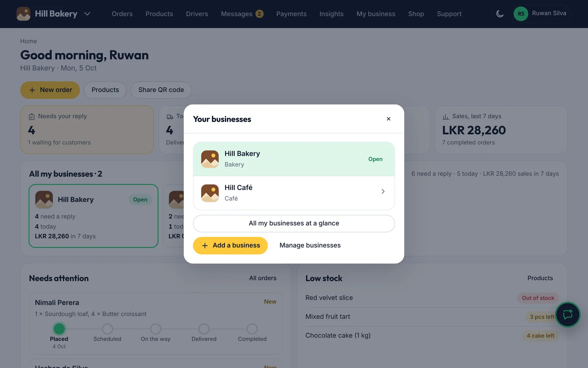Viewport: 588px width, 368px height.
Task: Click the Needs your reply clipboard icon
Action: coord(32,117)
